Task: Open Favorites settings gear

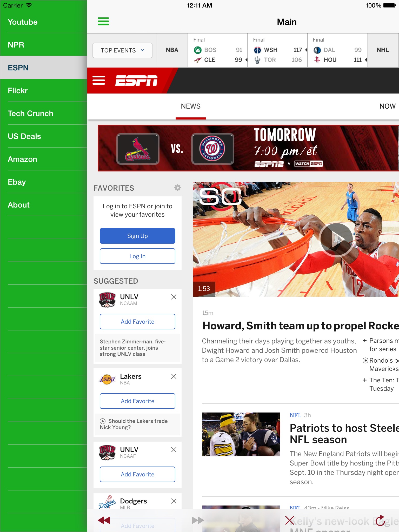Action: coord(178,188)
